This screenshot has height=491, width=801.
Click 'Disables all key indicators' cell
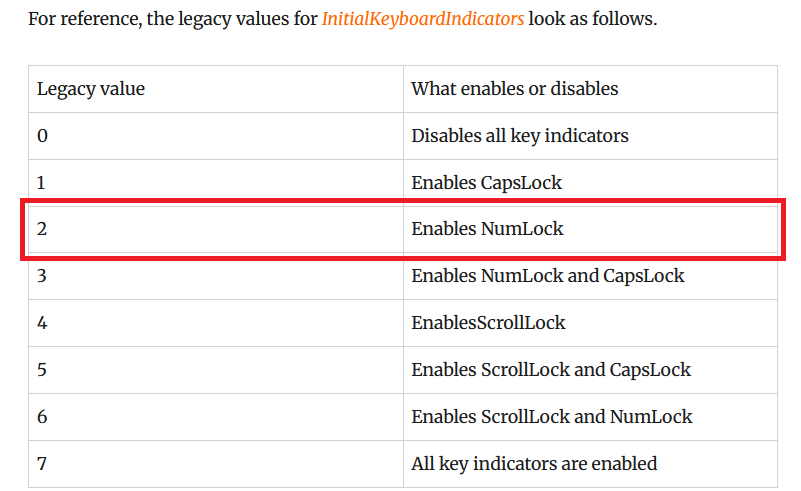point(591,136)
